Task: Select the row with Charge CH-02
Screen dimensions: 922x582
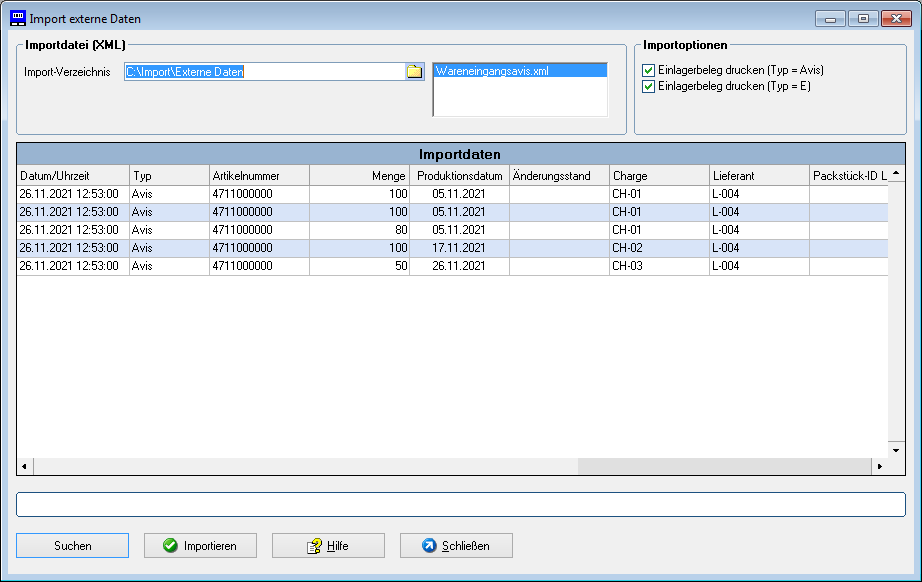Action: [450, 248]
